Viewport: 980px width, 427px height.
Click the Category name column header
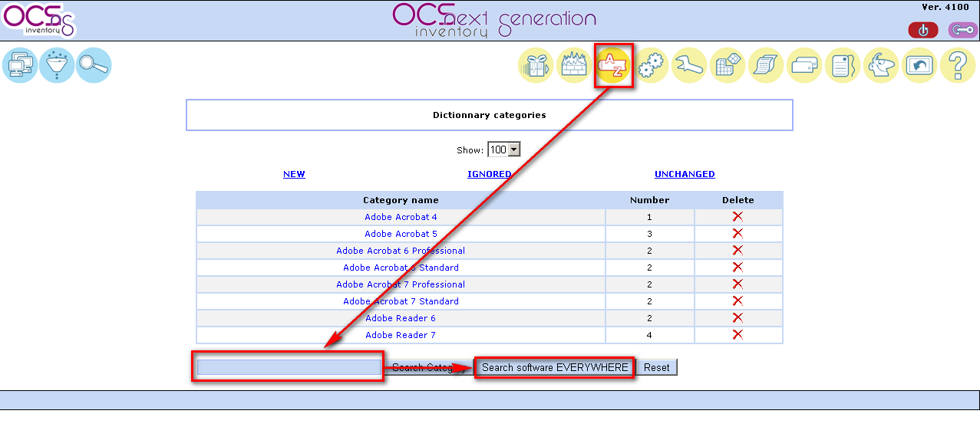tap(401, 200)
